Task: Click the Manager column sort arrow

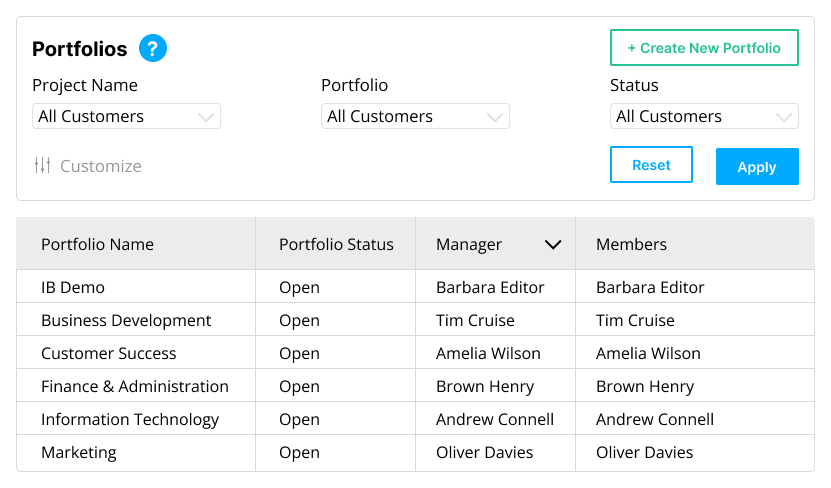Action: coord(552,245)
